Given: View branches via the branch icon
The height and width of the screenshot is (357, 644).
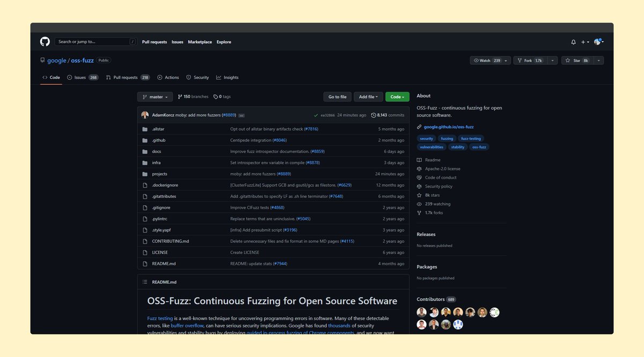Looking at the screenshot, I should point(179,96).
